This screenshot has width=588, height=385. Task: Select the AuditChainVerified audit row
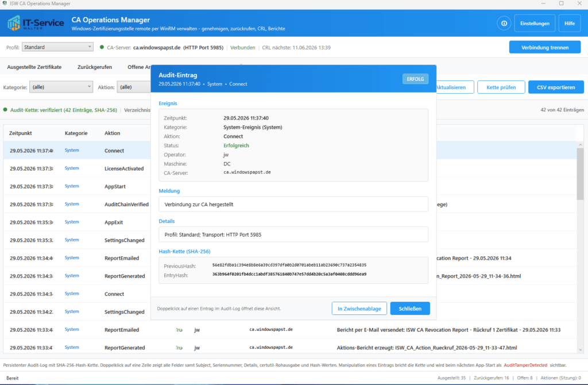click(x=78, y=205)
